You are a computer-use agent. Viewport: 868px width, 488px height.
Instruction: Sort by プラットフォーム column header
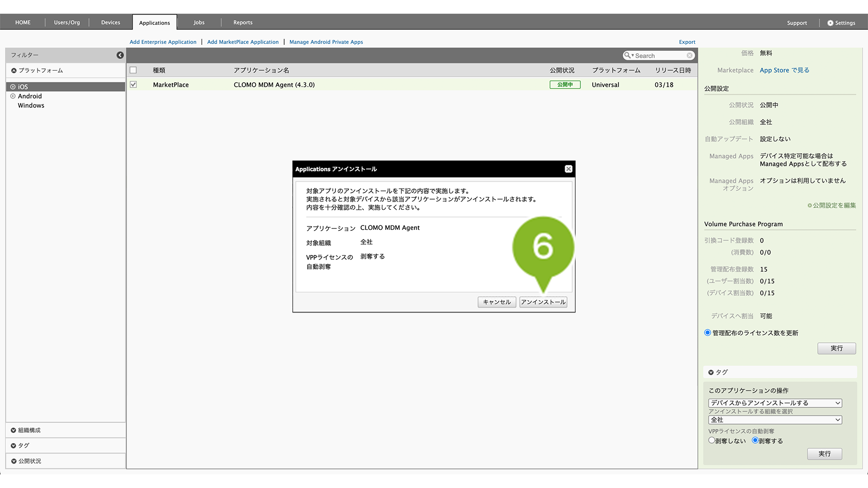coord(616,70)
